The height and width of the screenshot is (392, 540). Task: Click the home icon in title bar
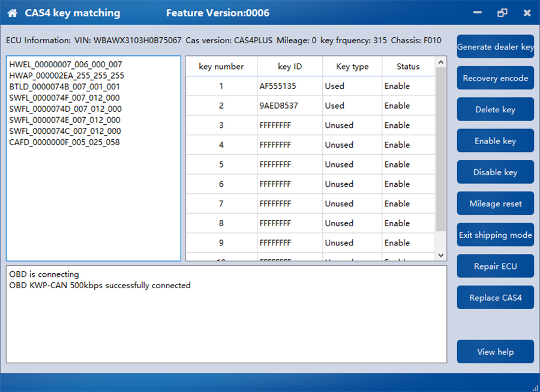pyautogui.click(x=12, y=13)
